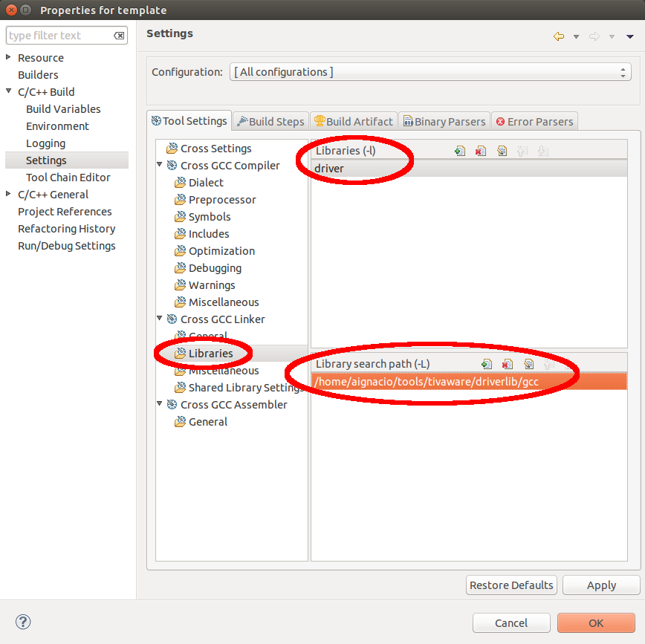Screen dimensions: 645x644
Task: Open the back navigation arrow in Settings header
Action: click(x=558, y=35)
